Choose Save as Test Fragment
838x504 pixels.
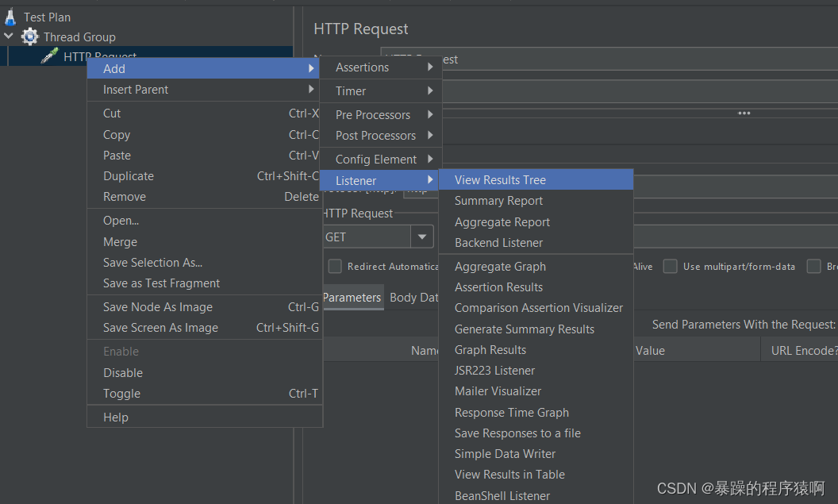click(x=203, y=283)
